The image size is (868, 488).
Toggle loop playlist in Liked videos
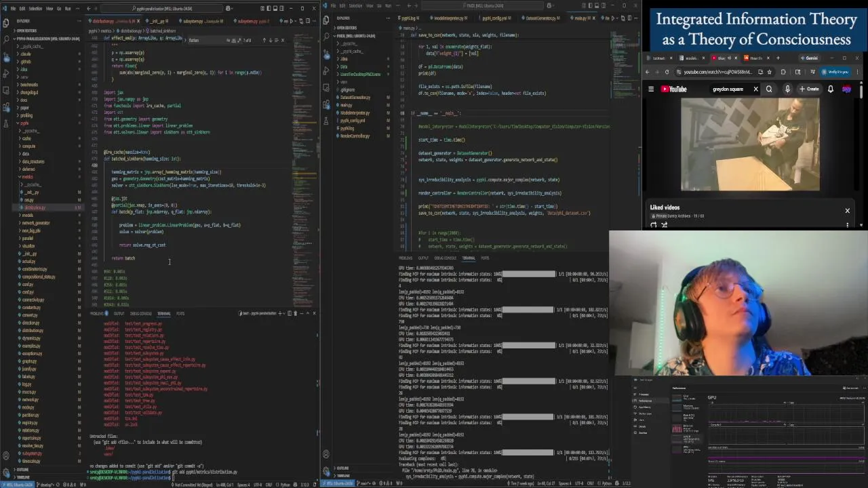(654, 225)
